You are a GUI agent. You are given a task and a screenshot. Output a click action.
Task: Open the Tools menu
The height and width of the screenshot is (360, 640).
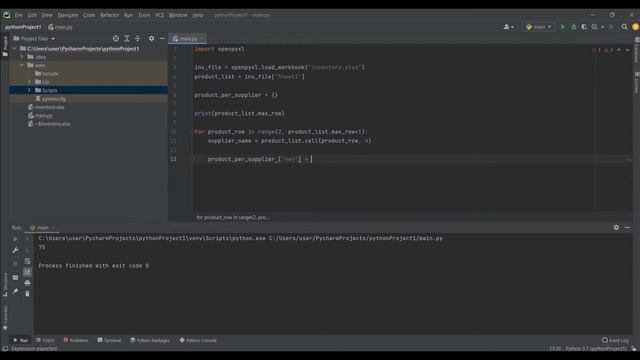144,15
